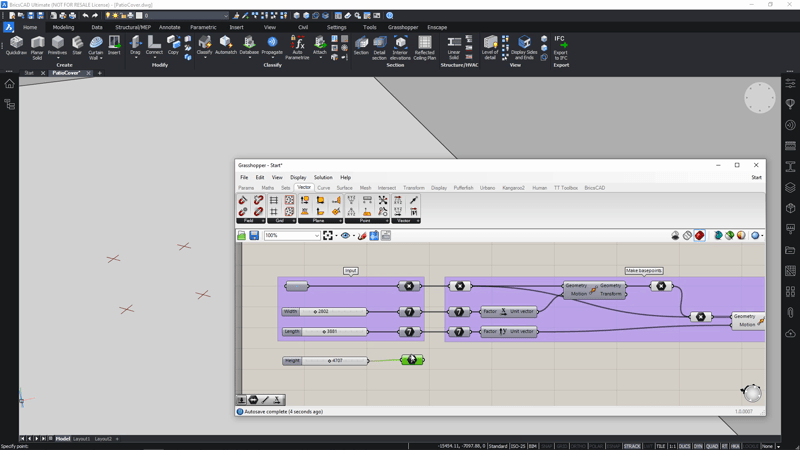Viewport: 800px width, 450px height.
Task: Click the Interior elevations tool
Action: click(x=400, y=47)
